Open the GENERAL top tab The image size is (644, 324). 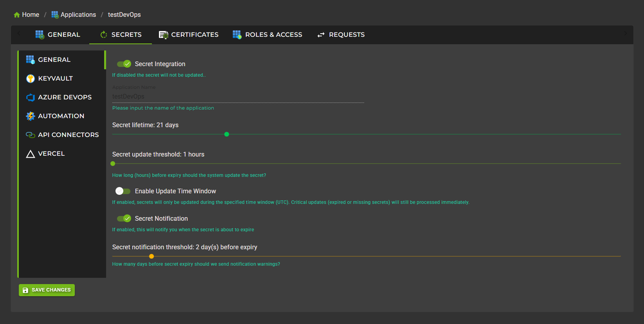(58, 34)
